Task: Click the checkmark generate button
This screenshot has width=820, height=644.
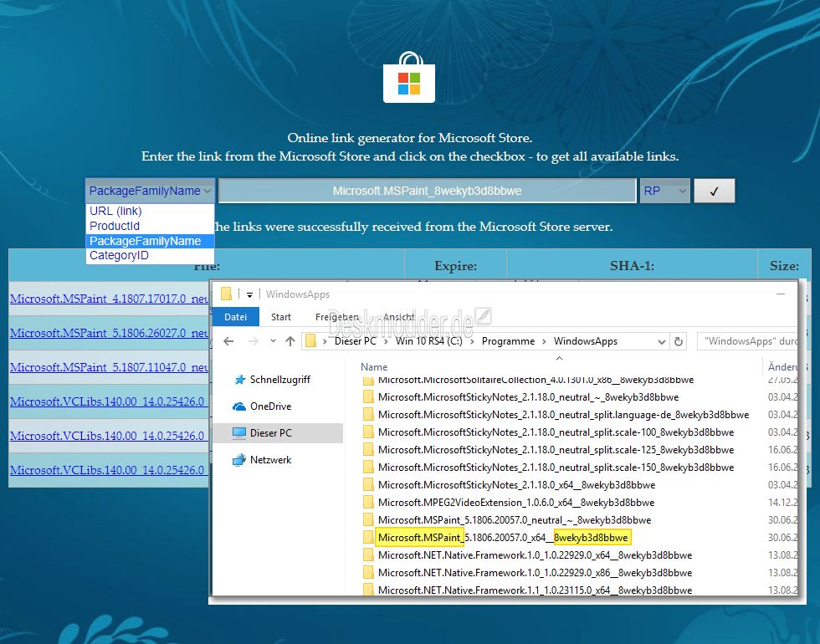Action: tap(714, 191)
